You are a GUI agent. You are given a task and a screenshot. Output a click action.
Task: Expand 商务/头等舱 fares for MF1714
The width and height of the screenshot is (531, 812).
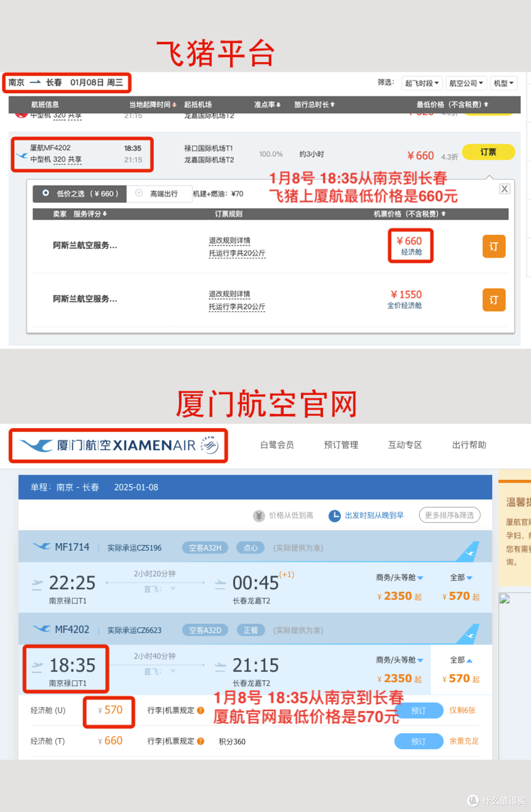pos(400,578)
